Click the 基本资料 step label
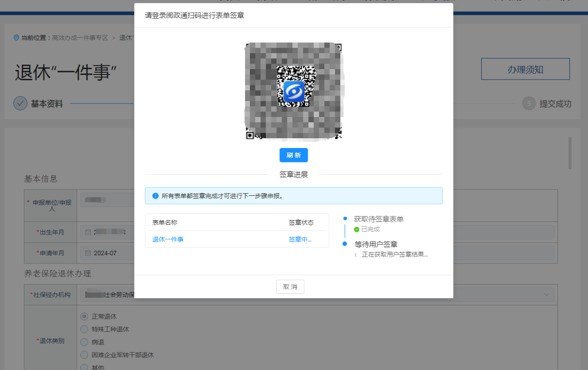This screenshot has height=370, width=588. pyautogui.click(x=47, y=104)
